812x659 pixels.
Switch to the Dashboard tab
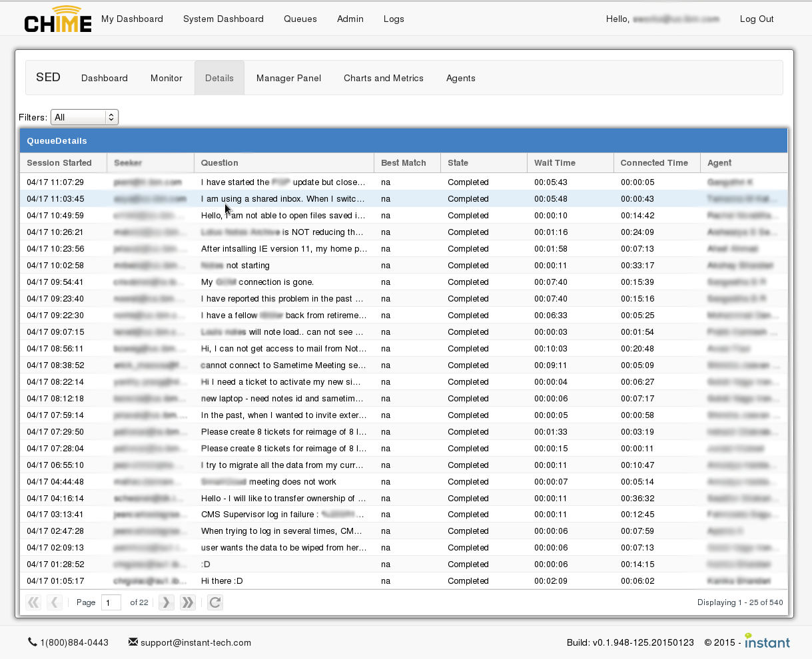pyautogui.click(x=105, y=78)
